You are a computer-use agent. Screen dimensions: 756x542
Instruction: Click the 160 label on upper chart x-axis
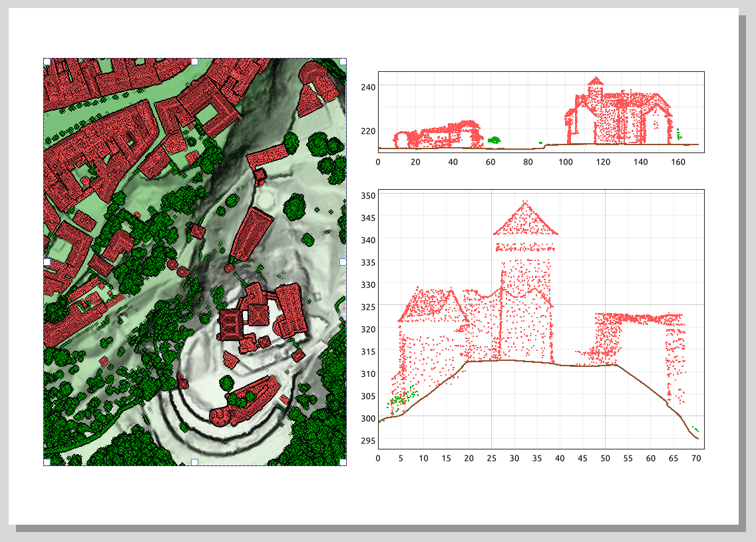coord(678,161)
